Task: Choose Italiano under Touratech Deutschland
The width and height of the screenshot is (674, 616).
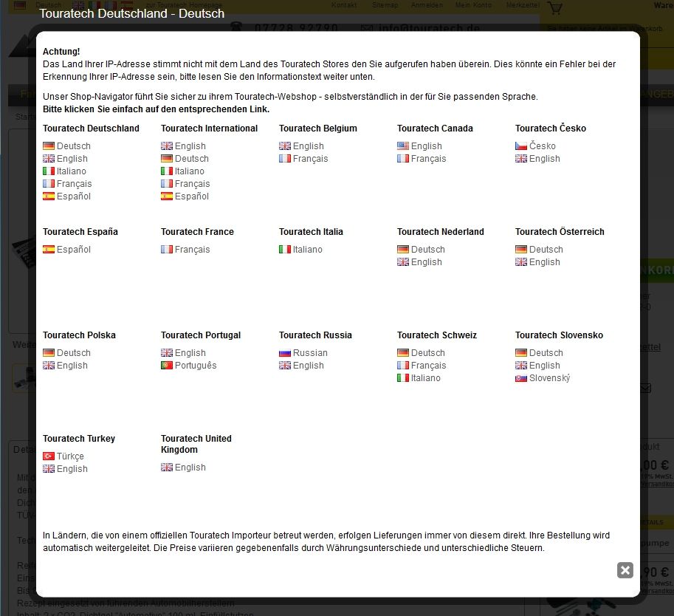Action: coord(71,171)
